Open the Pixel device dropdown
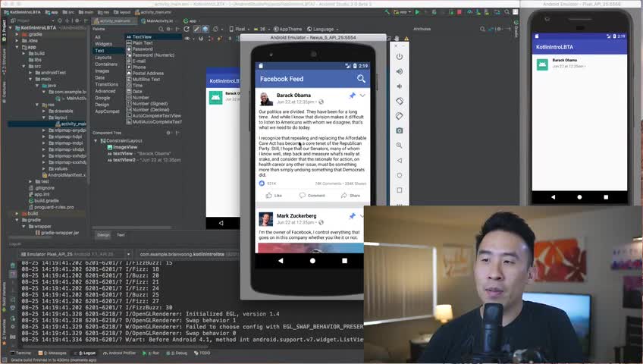The width and height of the screenshot is (643, 364). pyautogui.click(x=239, y=29)
